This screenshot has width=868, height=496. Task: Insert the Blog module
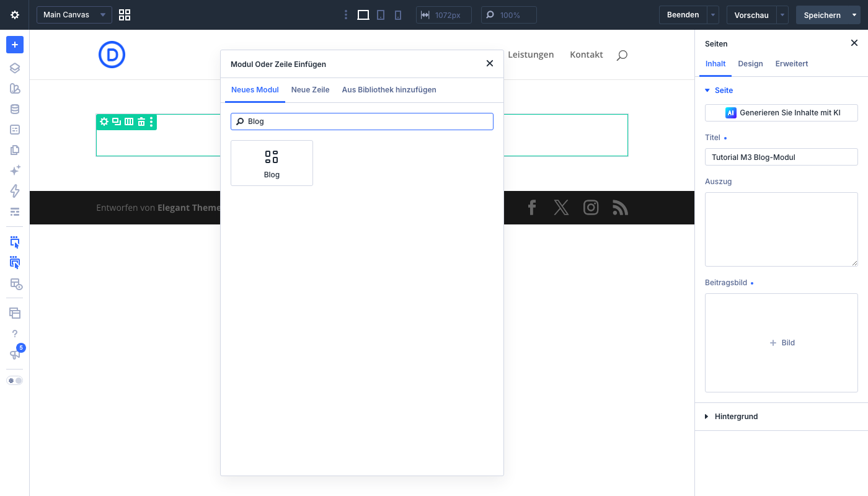click(x=272, y=163)
